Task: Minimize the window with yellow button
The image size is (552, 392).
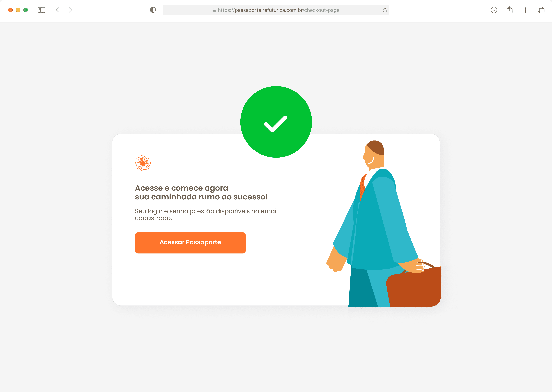Action: [18, 10]
